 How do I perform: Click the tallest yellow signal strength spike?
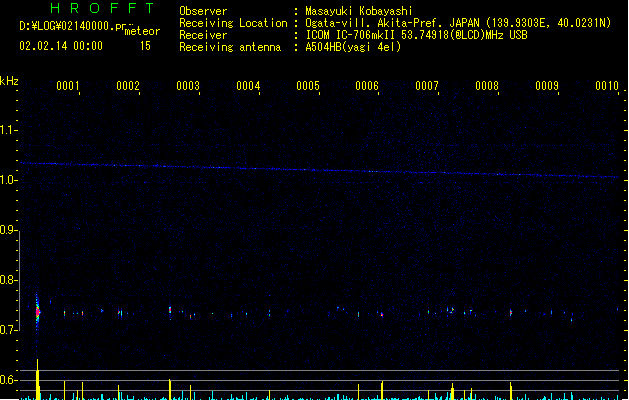[38, 380]
